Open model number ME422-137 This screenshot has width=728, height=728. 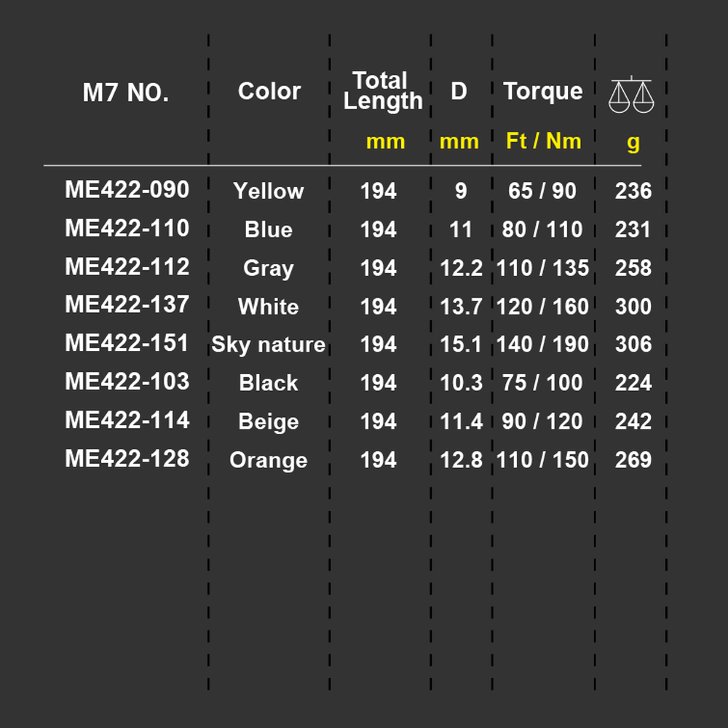point(127,304)
